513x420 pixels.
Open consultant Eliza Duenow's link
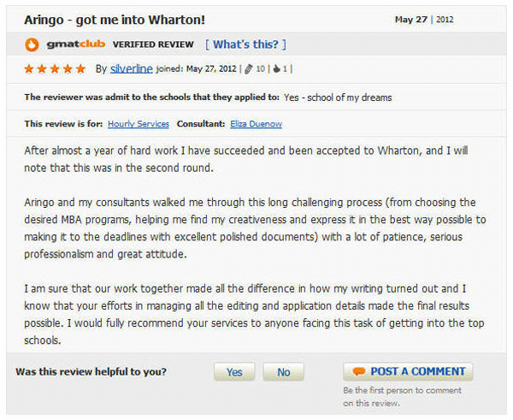tap(256, 124)
